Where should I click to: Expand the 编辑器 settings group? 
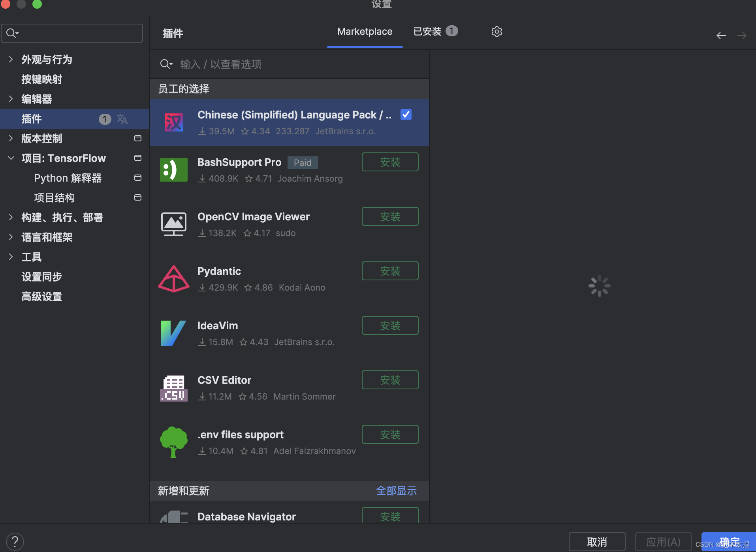tap(11, 99)
